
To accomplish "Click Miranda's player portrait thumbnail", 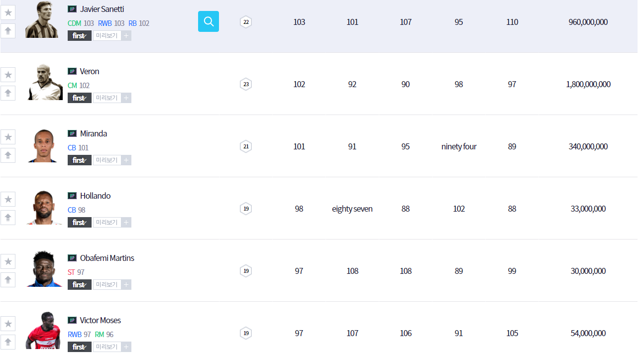I will tap(43, 145).
